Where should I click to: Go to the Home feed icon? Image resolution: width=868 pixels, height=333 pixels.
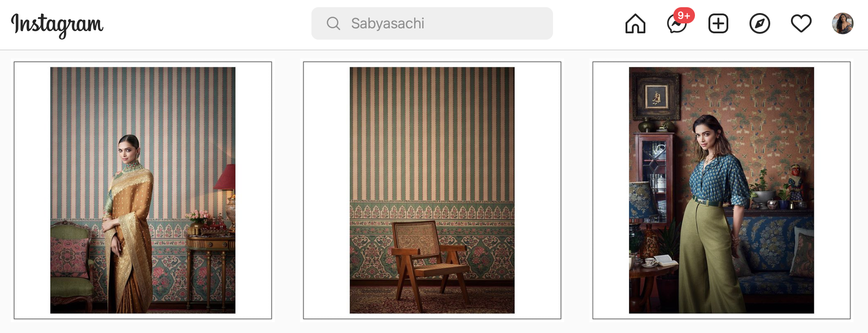click(635, 23)
